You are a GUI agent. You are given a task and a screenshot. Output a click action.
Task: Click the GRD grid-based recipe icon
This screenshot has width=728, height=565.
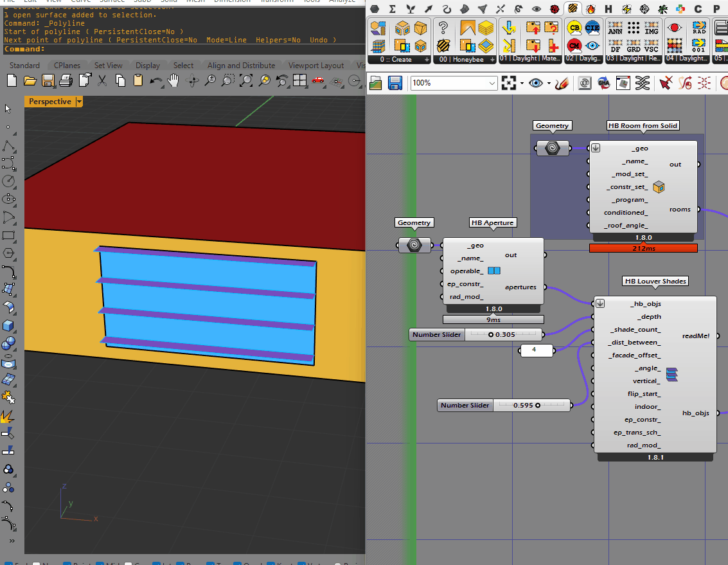(x=634, y=46)
